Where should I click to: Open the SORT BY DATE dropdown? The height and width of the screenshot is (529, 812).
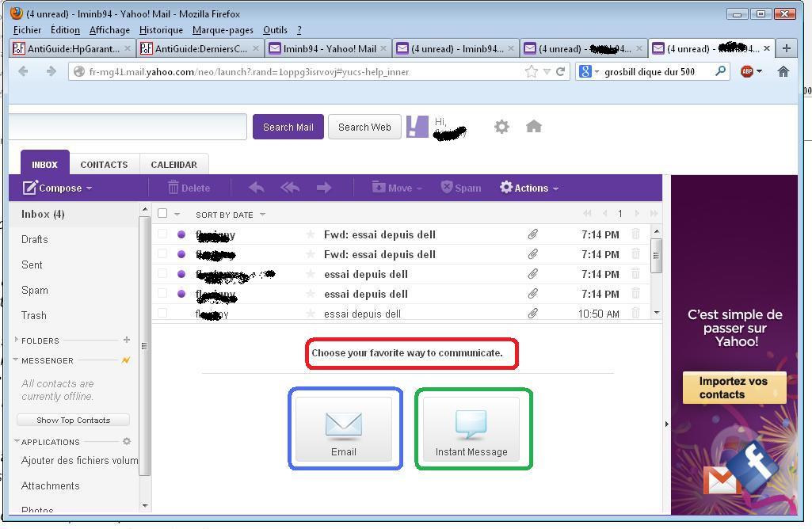pos(231,215)
